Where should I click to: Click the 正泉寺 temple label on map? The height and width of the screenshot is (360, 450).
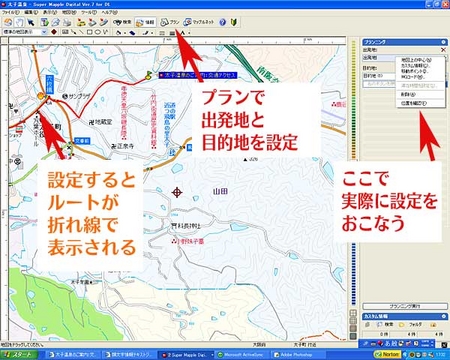(123, 146)
